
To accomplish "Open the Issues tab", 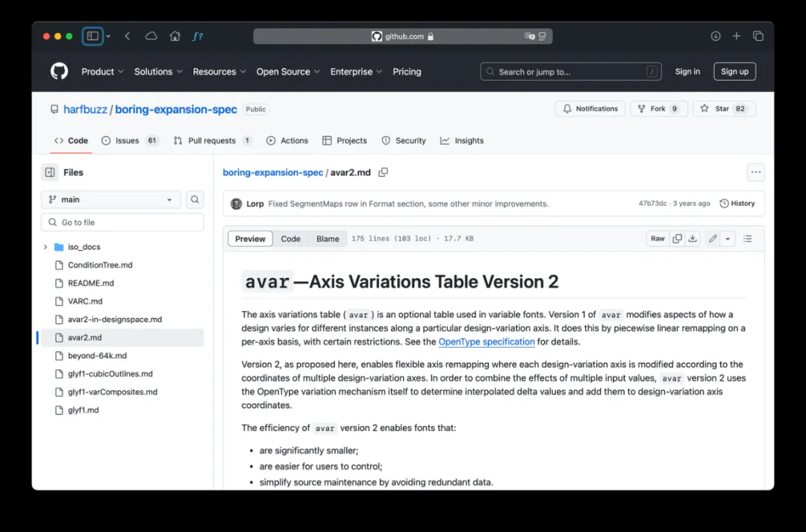I will pos(130,140).
